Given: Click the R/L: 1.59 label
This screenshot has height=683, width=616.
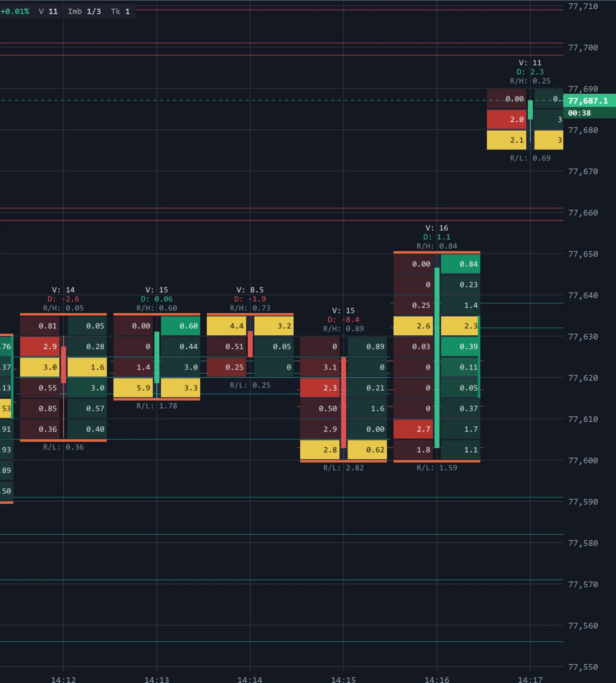Looking at the screenshot, I should [437, 468].
